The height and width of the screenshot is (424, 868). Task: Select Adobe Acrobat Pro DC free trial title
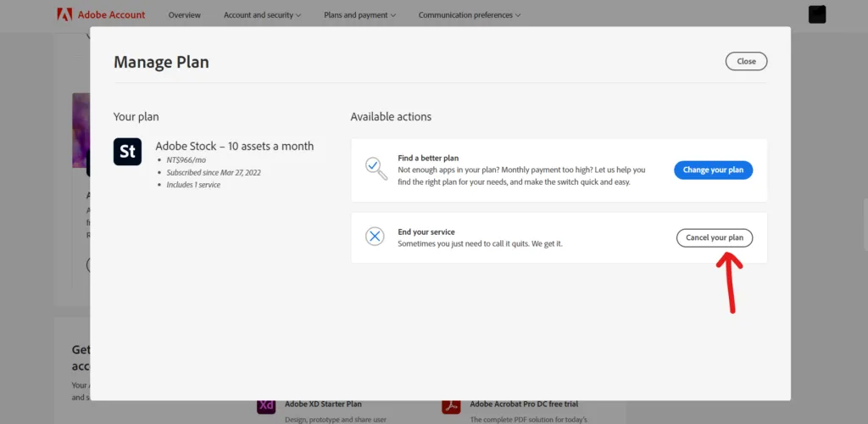click(524, 404)
